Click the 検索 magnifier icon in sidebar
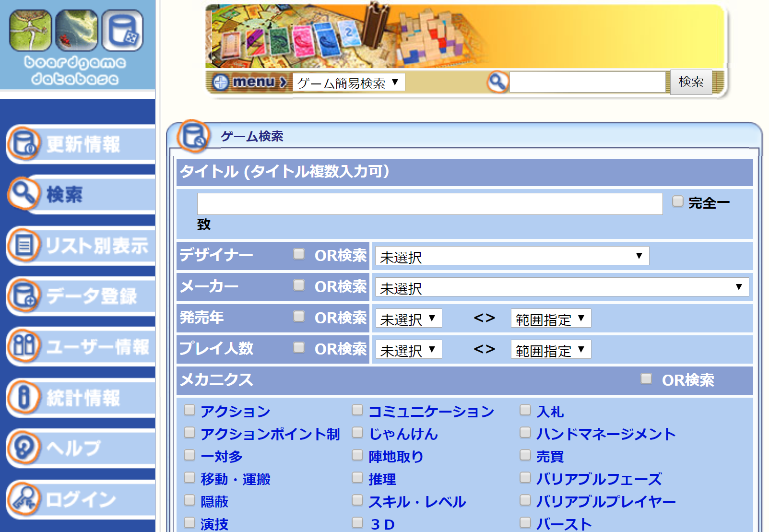 click(23, 194)
